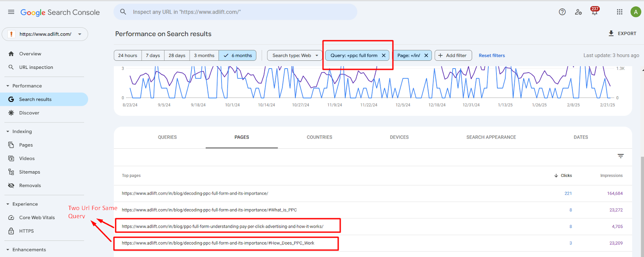Open the property selector dropdown
644x257 pixels.
click(x=45, y=34)
